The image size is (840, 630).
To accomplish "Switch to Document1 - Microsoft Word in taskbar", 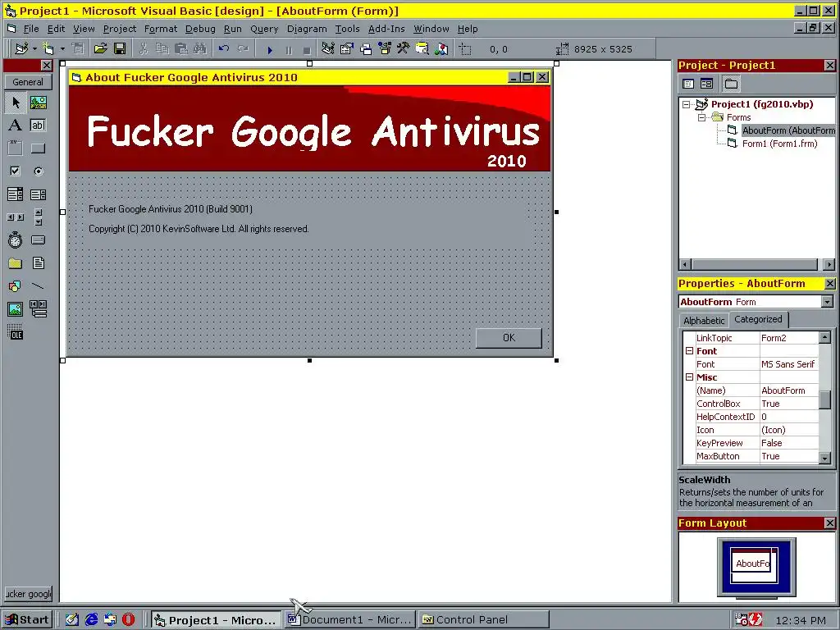I will [350, 620].
